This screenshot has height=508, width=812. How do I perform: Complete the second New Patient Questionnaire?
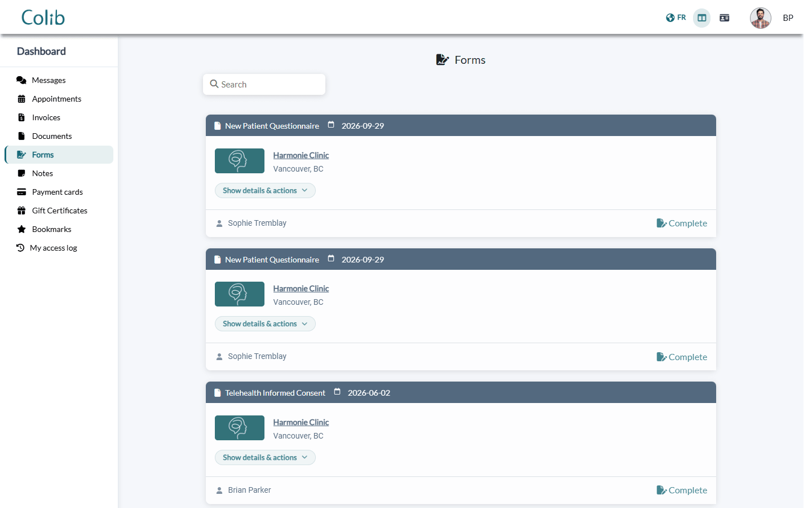[682, 357]
